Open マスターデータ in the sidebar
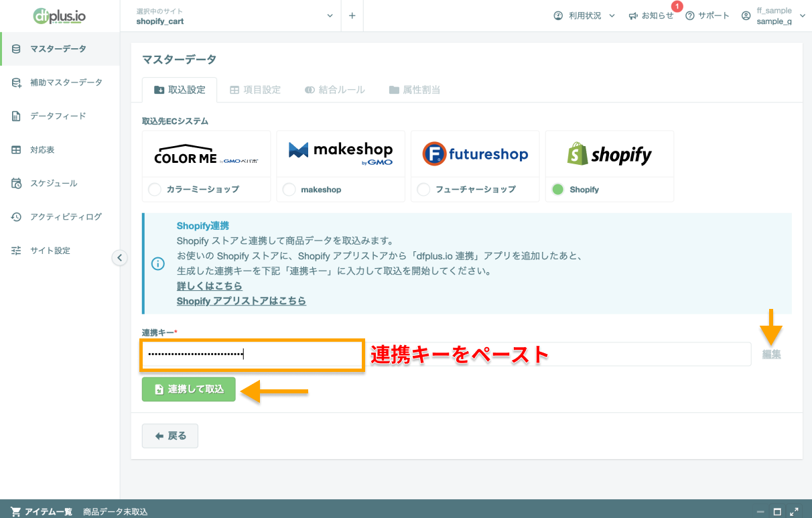The image size is (812, 518). click(60, 49)
